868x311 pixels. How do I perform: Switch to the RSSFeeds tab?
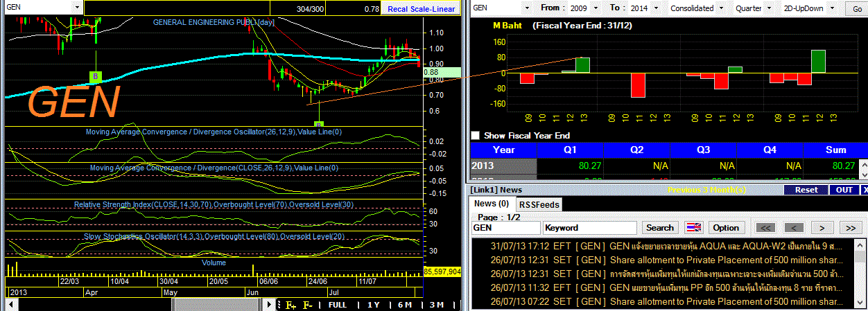tap(540, 204)
